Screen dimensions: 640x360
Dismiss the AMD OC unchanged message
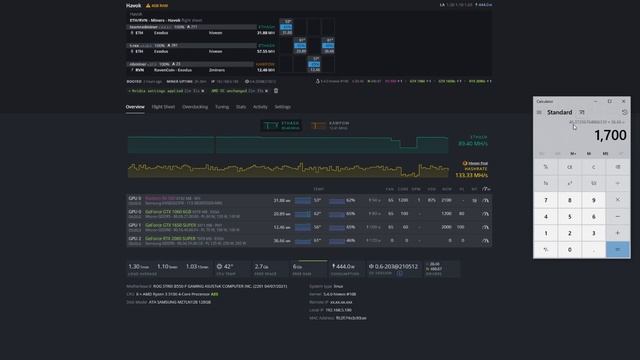coord(267,91)
